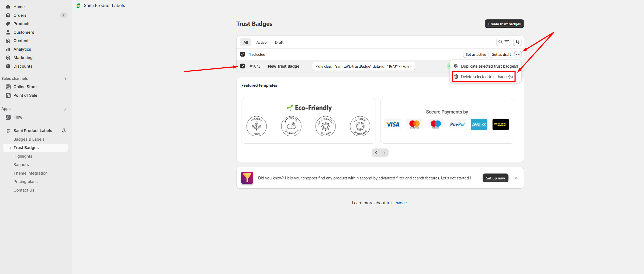The height and width of the screenshot is (274, 644).
Task: Select the Eco-Friendly template thumbnail
Action: [308, 121]
